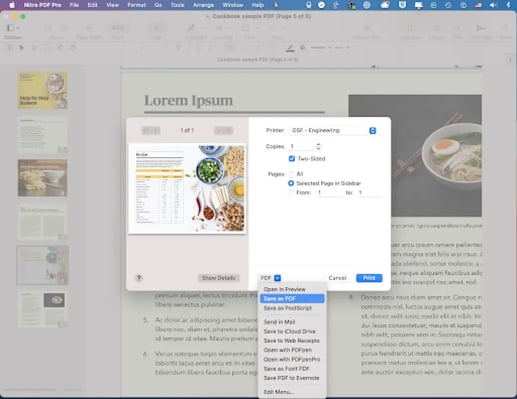This screenshot has width=517, height=399.
Task: Select the arrow pointer tool in editing bar
Action: (21, 48)
